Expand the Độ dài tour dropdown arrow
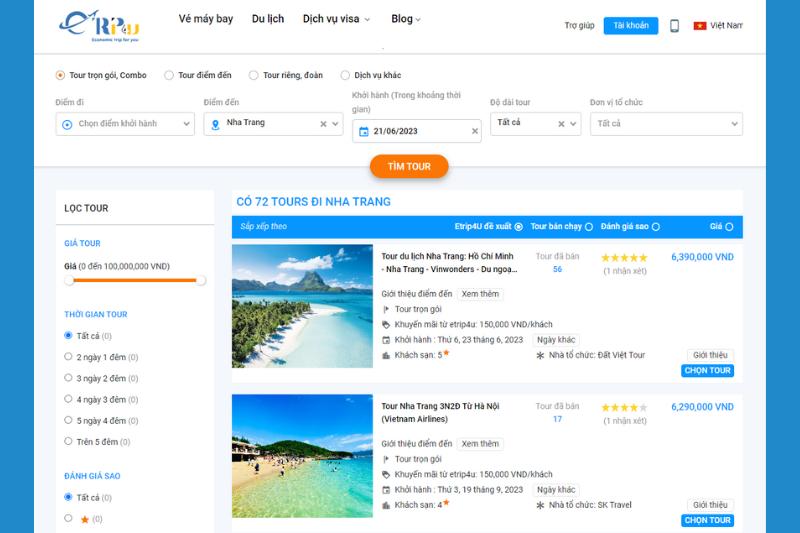Image resolution: width=800 pixels, height=533 pixels. (x=573, y=124)
